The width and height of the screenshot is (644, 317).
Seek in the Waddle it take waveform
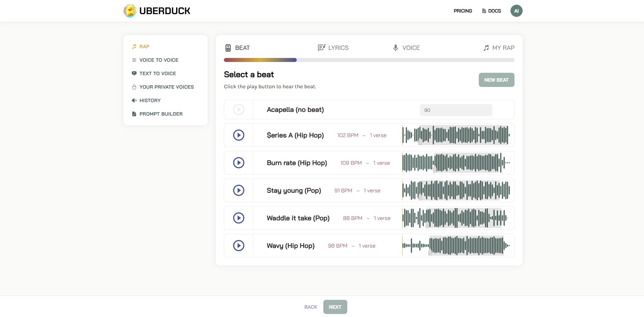coord(456,218)
